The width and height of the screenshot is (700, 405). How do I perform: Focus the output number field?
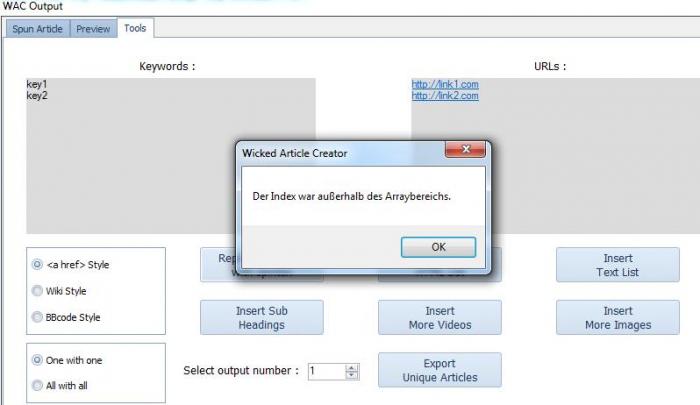[327, 371]
